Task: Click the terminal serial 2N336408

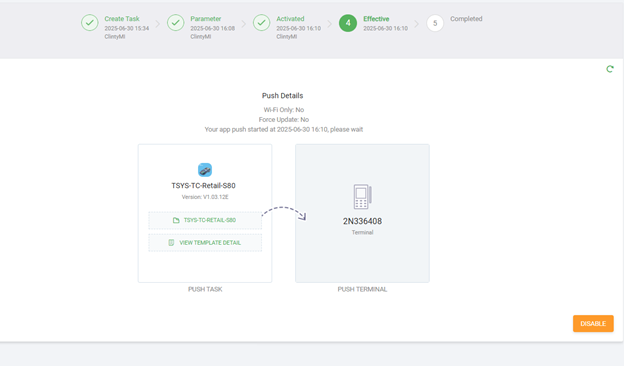Action: tap(362, 221)
